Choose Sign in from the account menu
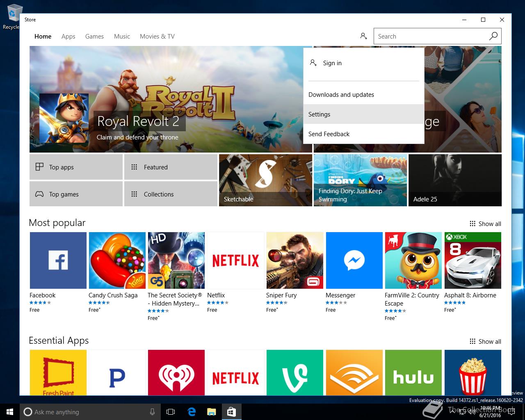Image resolution: width=525 pixels, height=420 pixels. pyautogui.click(x=364, y=63)
